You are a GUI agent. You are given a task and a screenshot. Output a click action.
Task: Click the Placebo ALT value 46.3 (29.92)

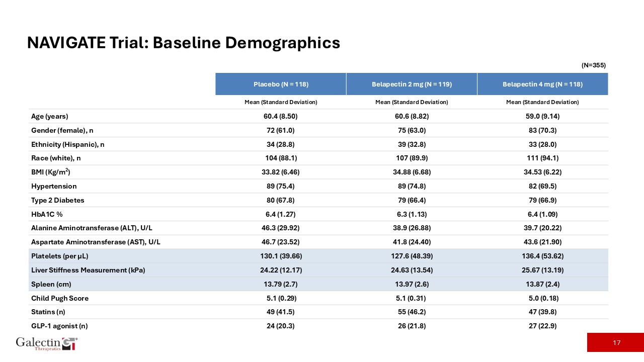click(281, 228)
